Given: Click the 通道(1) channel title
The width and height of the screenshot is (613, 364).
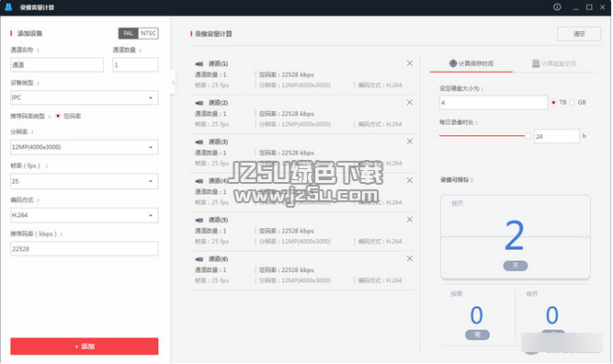Looking at the screenshot, I should [x=218, y=63].
